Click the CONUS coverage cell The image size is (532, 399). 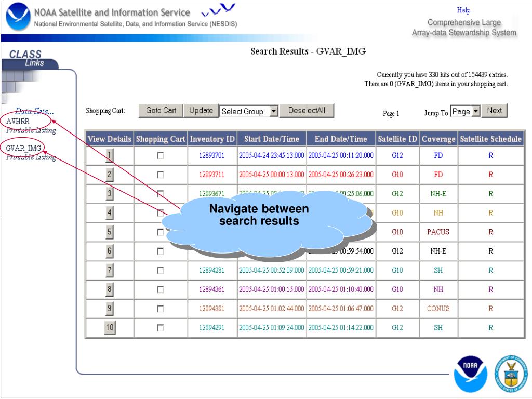(438, 309)
